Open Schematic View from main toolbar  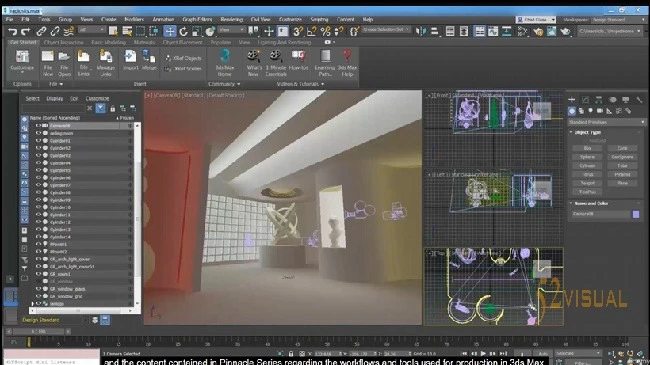point(507,31)
